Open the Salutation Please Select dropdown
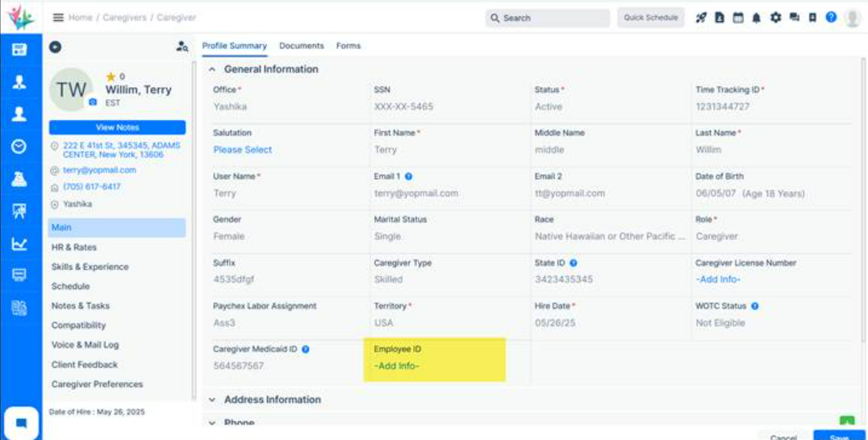The image size is (868, 440). 243,150
